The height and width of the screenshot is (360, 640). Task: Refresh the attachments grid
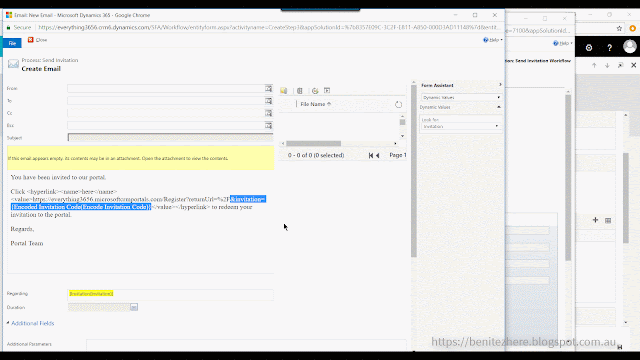tap(398, 104)
